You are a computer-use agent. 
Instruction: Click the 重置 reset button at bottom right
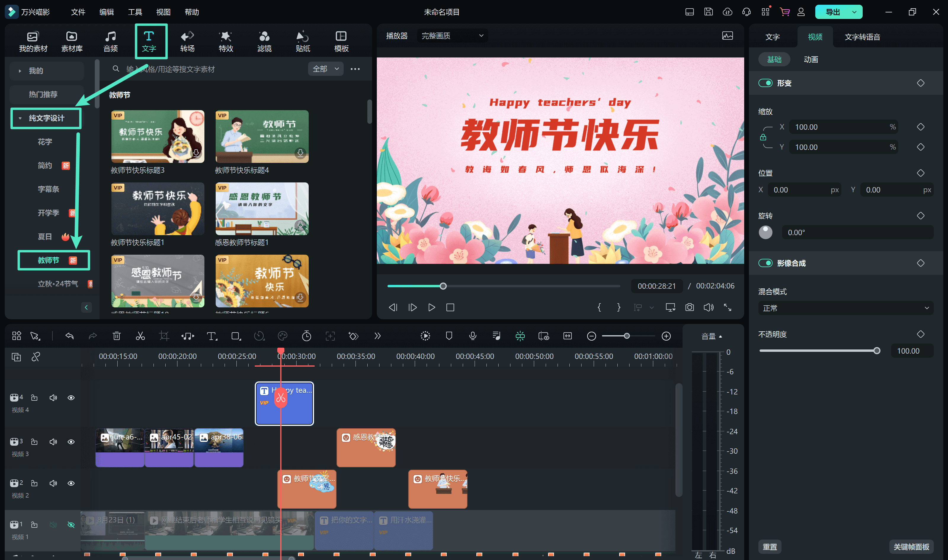point(770,546)
